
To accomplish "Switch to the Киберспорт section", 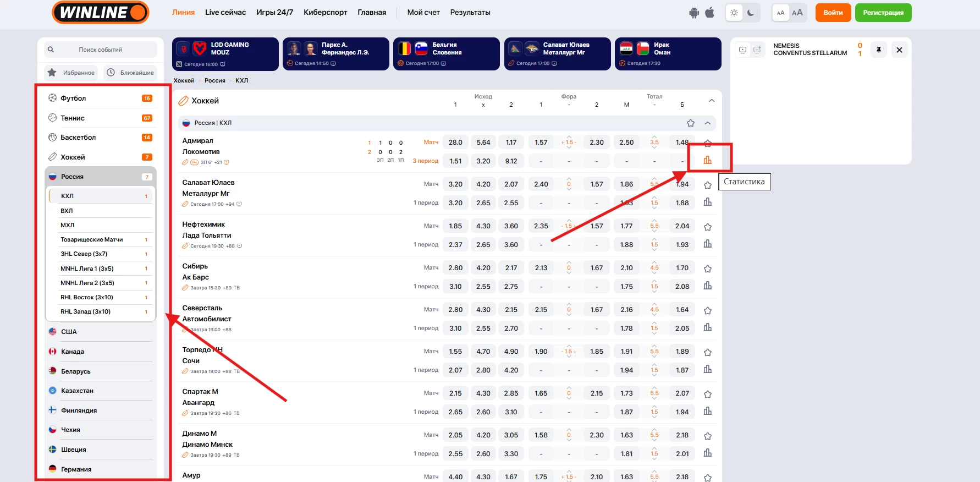I will coord(326,12).
